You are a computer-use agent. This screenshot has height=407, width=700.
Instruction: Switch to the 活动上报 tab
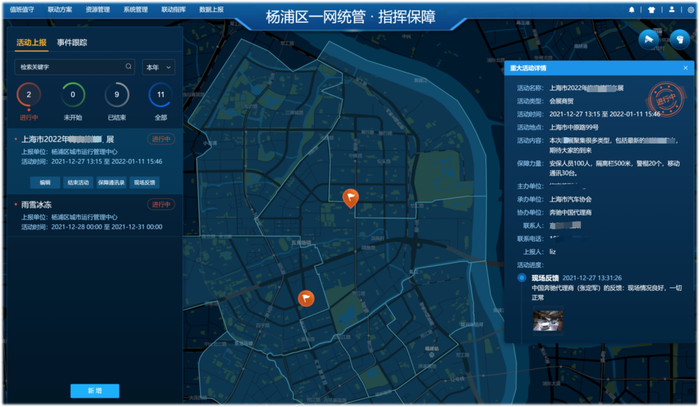pyautogui.click(x=31, y=42)
